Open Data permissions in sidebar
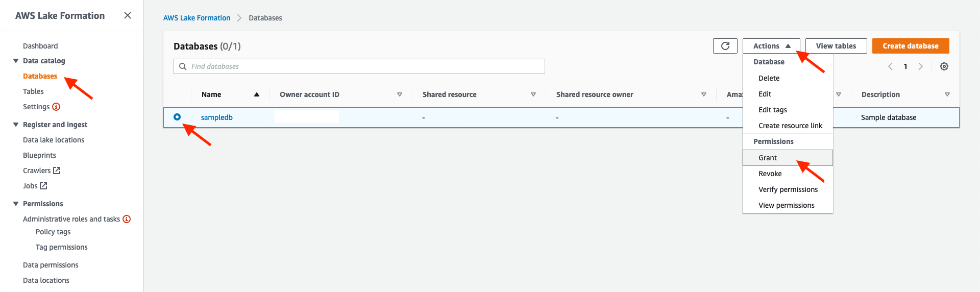Screen dimensions: 980x292 (x=51, y=265)
